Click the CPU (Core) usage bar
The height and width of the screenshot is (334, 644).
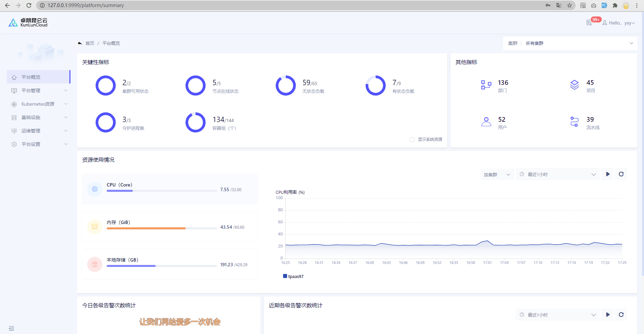(x=162, y=191)
